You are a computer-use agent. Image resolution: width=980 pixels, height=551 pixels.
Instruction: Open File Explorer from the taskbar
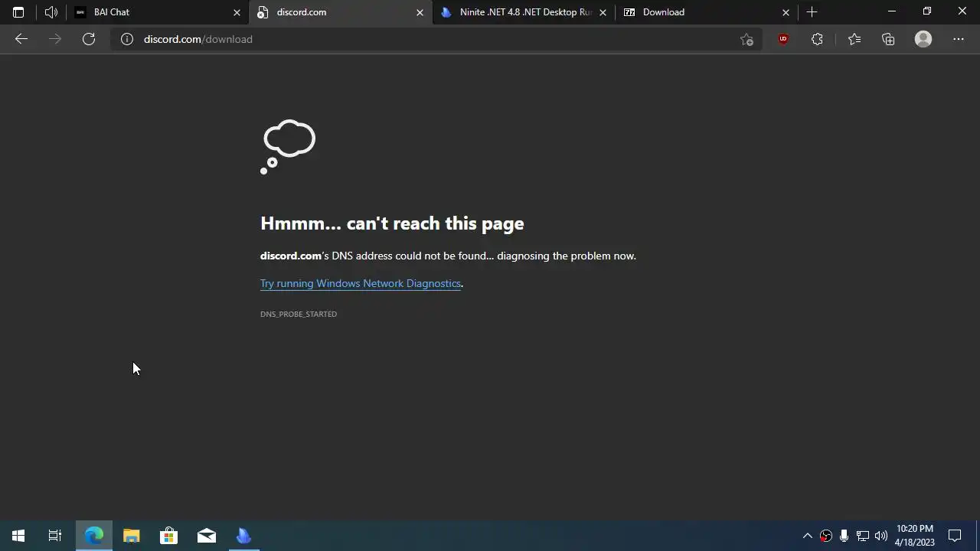point(132,536)
